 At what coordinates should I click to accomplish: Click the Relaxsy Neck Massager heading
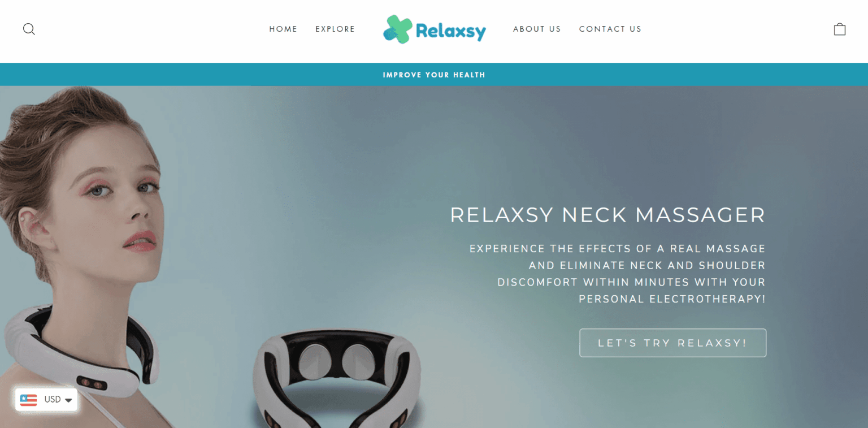607,215
